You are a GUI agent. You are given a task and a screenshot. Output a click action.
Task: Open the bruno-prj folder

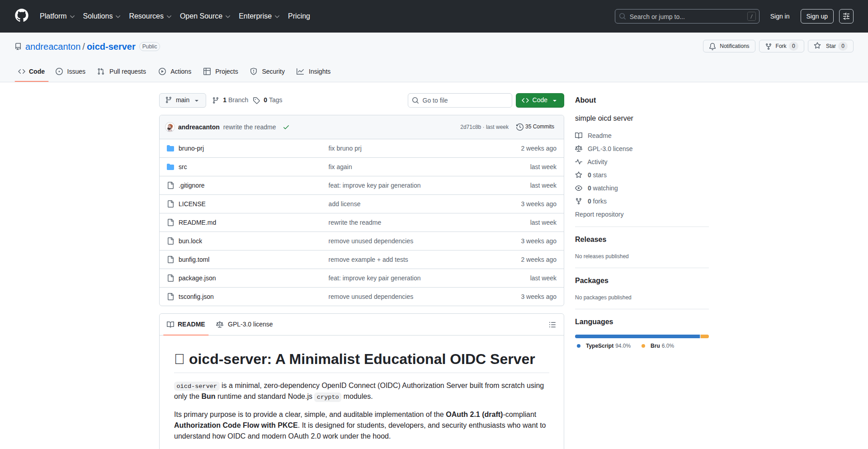point(191,148)
